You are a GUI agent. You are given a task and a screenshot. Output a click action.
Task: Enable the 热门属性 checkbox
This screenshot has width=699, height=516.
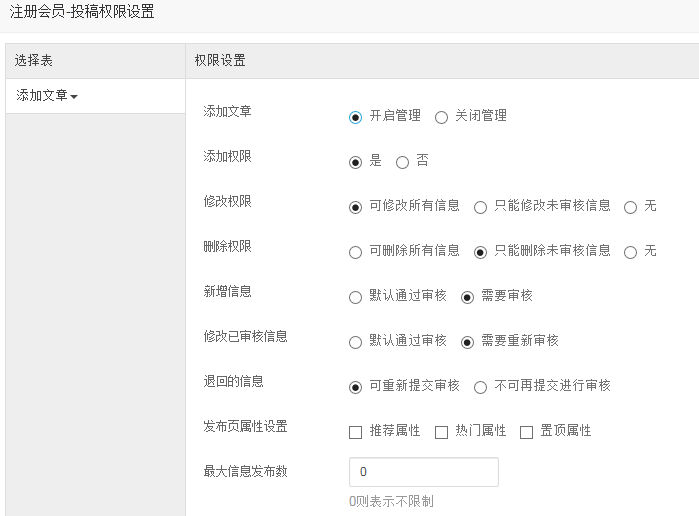click(441, 432)
